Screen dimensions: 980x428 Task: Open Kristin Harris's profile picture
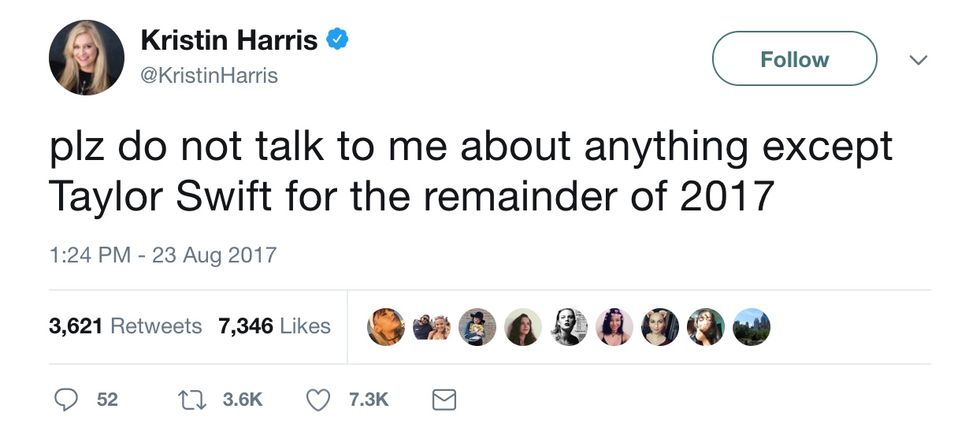click(x=86, y=58)
